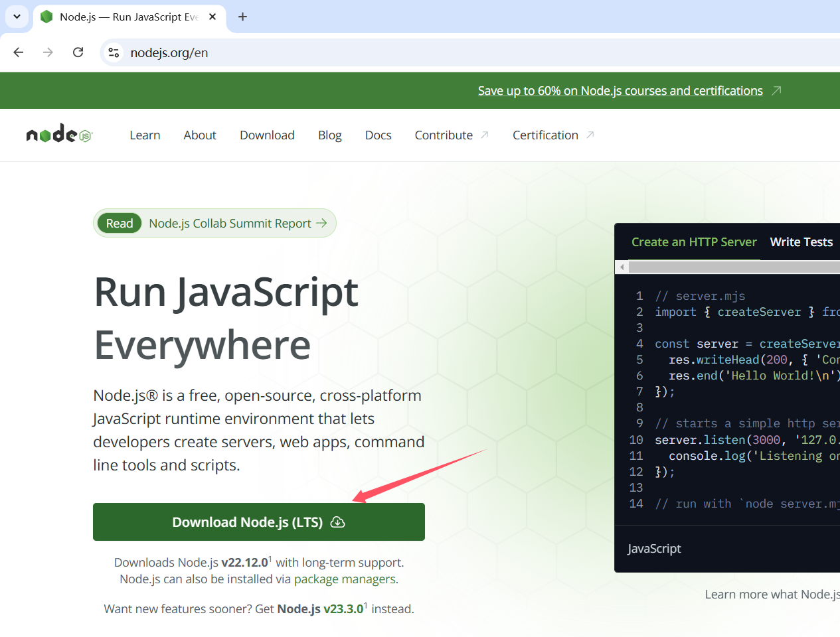Close the Node.js browser tab
The width and height of the screenshot is (840, 637).
pos(212,17)
